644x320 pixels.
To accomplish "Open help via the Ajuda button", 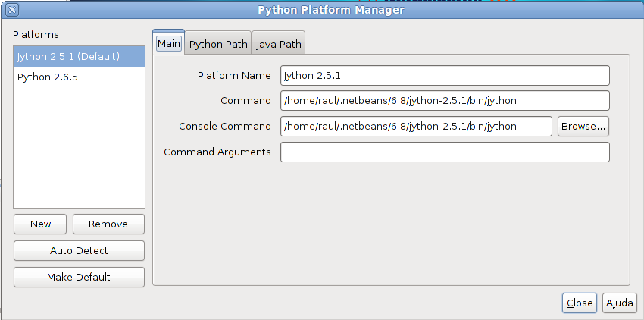I will (620, 303).
